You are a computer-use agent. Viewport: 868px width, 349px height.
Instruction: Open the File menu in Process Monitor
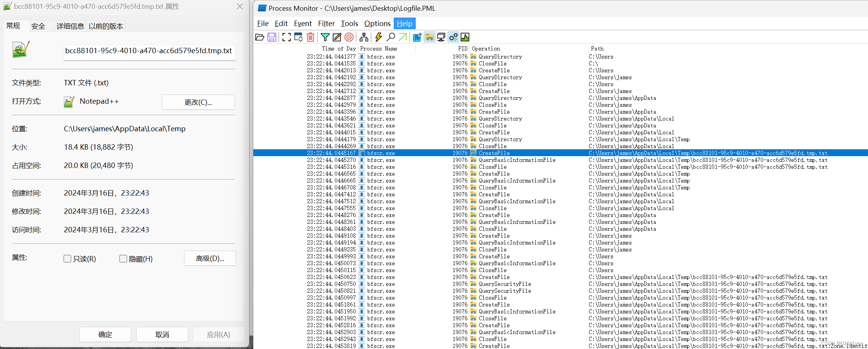(x=263, y=23)
